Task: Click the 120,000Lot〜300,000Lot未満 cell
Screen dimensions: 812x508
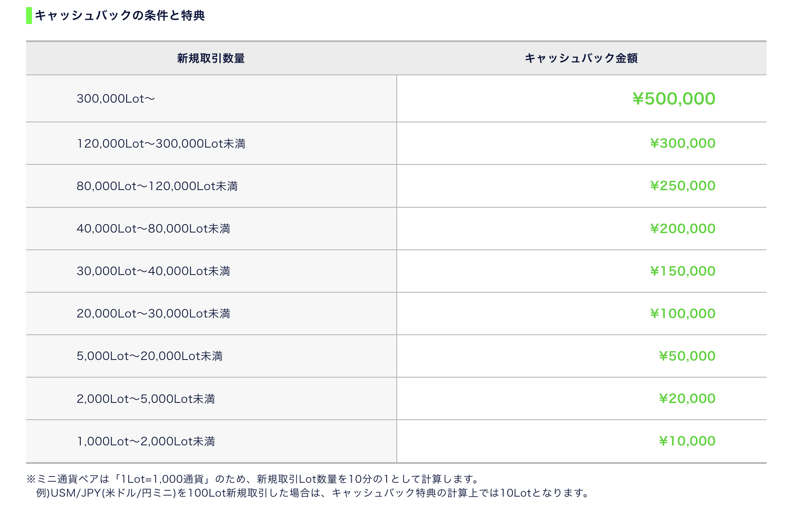Action: click(161, 144)
